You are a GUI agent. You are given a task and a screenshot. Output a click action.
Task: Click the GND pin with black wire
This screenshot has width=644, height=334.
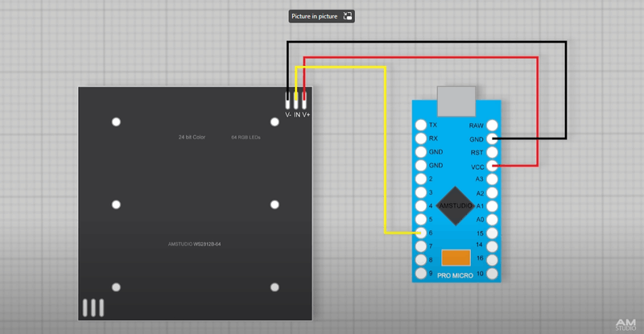492,139
